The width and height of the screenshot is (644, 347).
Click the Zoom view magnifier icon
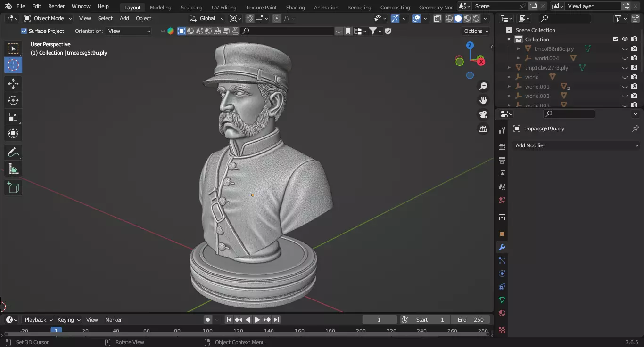pyautogui.click(x=483, y=86)
